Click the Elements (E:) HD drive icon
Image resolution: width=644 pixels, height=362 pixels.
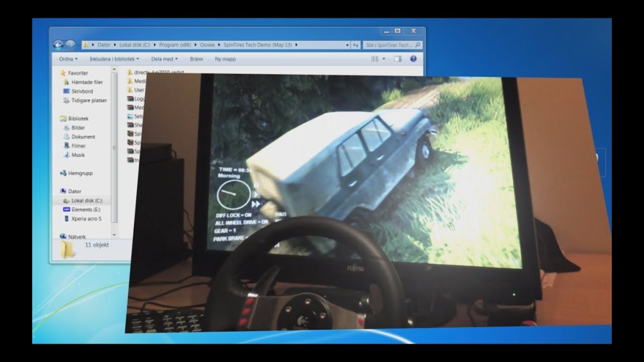[66, 209]
